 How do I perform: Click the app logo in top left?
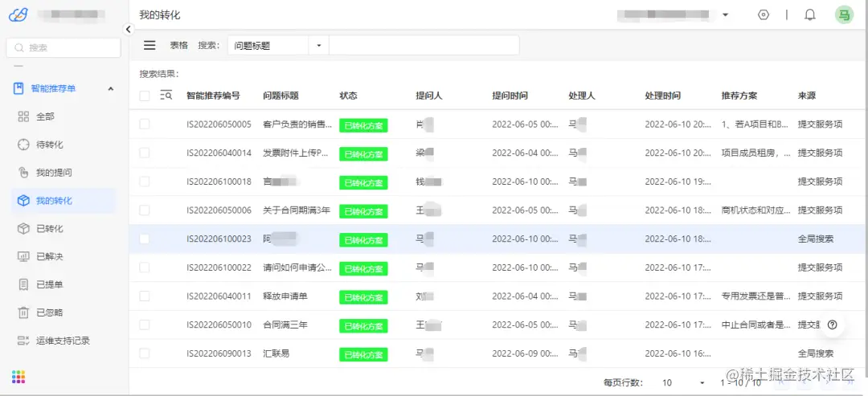coord(18,15)
